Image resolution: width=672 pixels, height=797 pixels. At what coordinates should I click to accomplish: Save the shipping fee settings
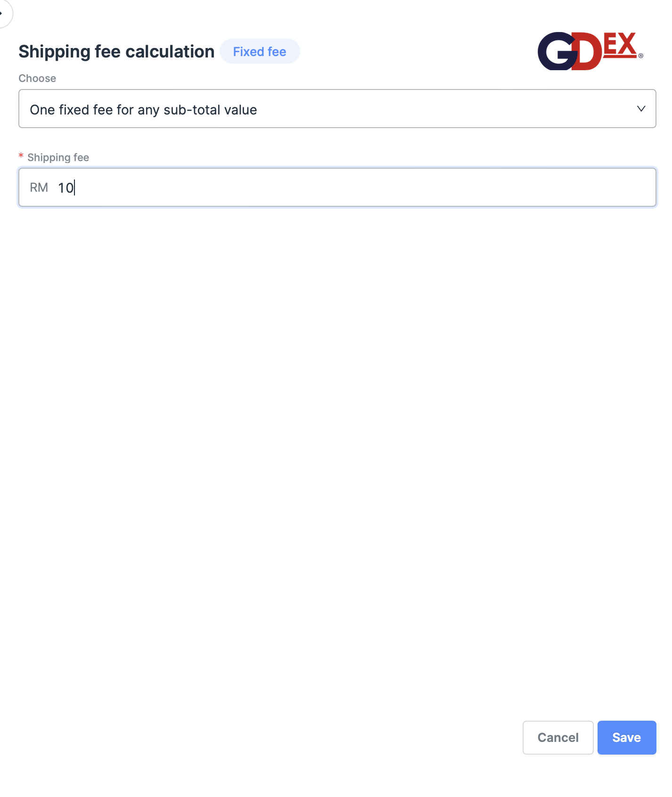(626, 737)
